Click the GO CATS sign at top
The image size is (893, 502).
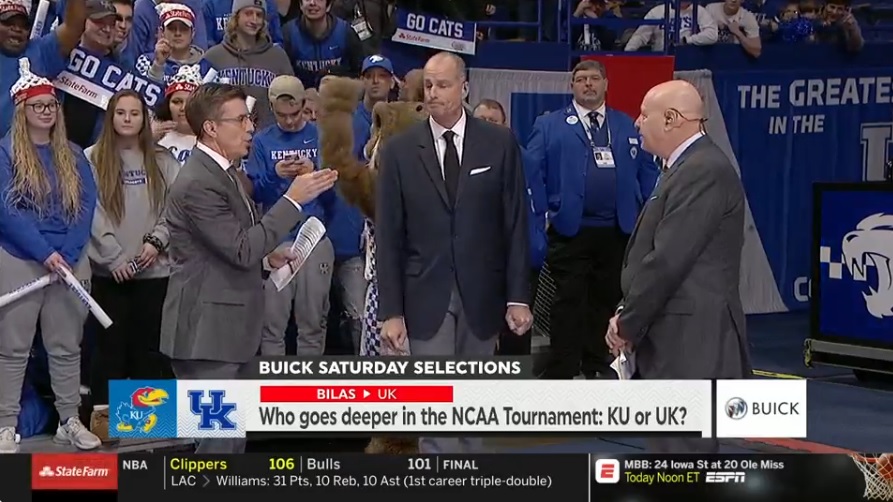434,31
